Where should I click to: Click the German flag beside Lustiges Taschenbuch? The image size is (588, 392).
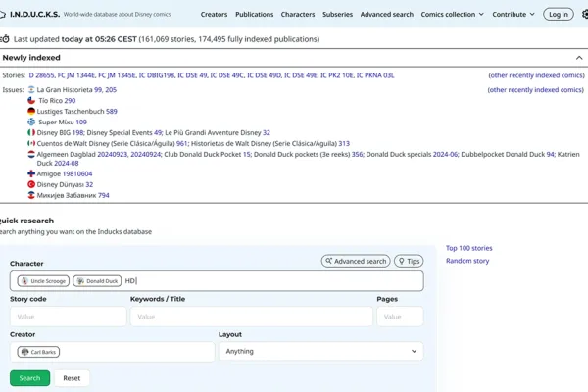tap(31, 111)
